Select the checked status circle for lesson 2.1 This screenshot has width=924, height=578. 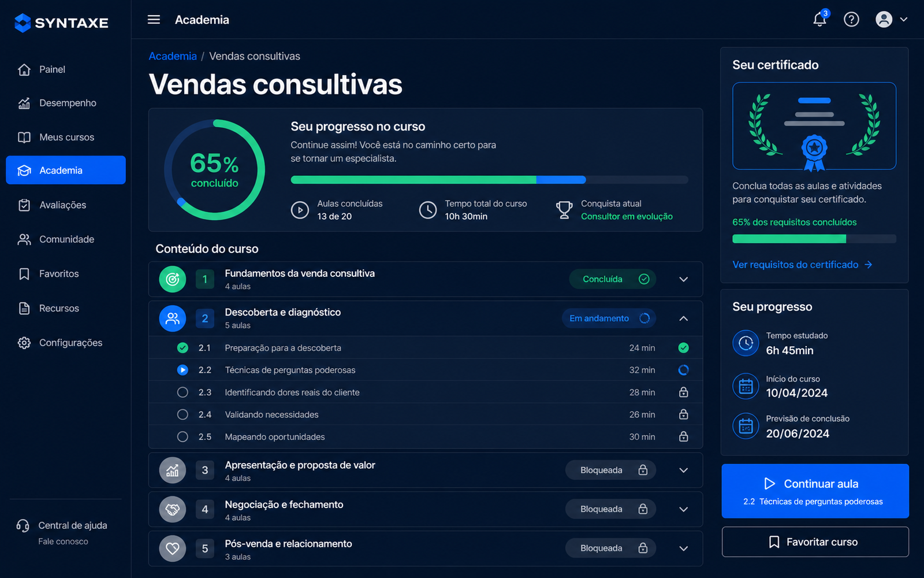click(182, 348)
